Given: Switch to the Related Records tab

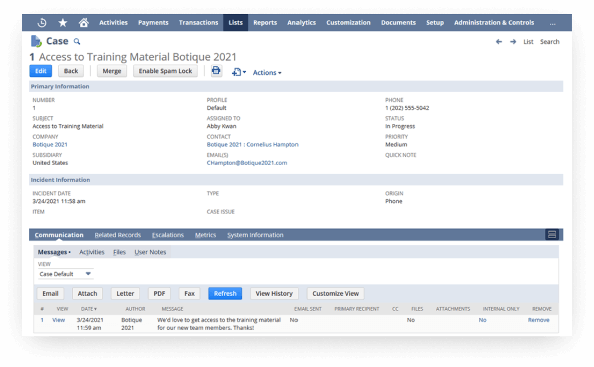Looking at the screenshot, I should (x=118, y=235).
